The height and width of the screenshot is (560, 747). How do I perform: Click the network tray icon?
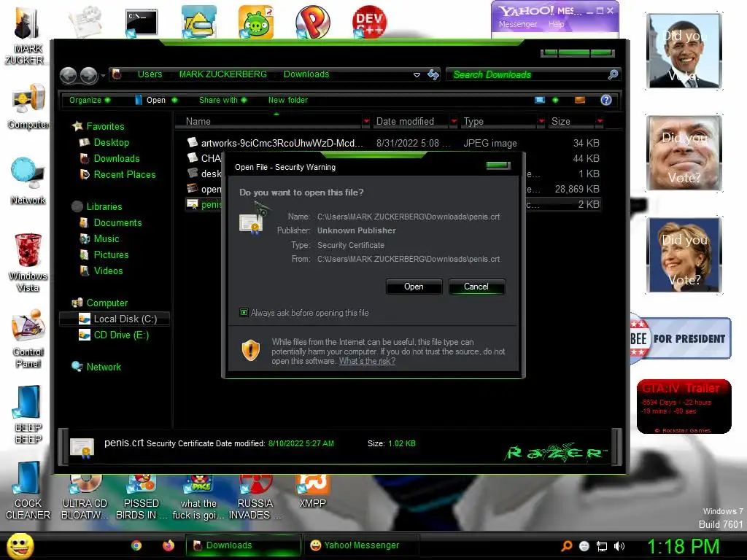pyautogui.click(x=602, y=546)
